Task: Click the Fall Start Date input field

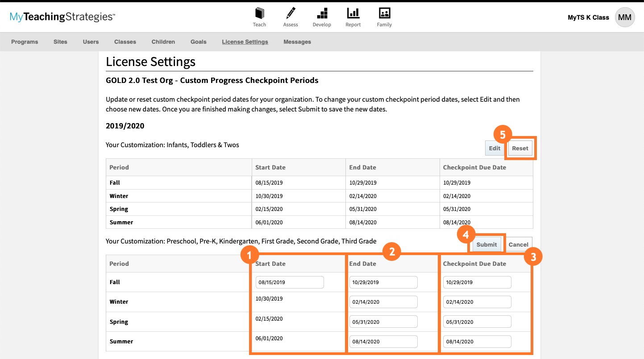Action: (x=289, y=282)
